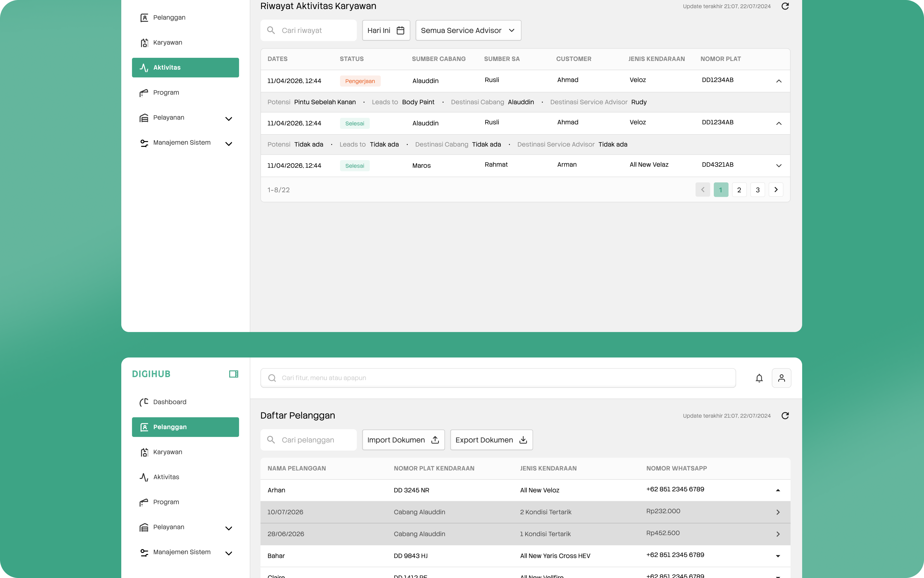Click the magnifier icon in Cari pelanggan
Image resolution: width=924 pixels, height=578 pixels.
click(271, 440)
